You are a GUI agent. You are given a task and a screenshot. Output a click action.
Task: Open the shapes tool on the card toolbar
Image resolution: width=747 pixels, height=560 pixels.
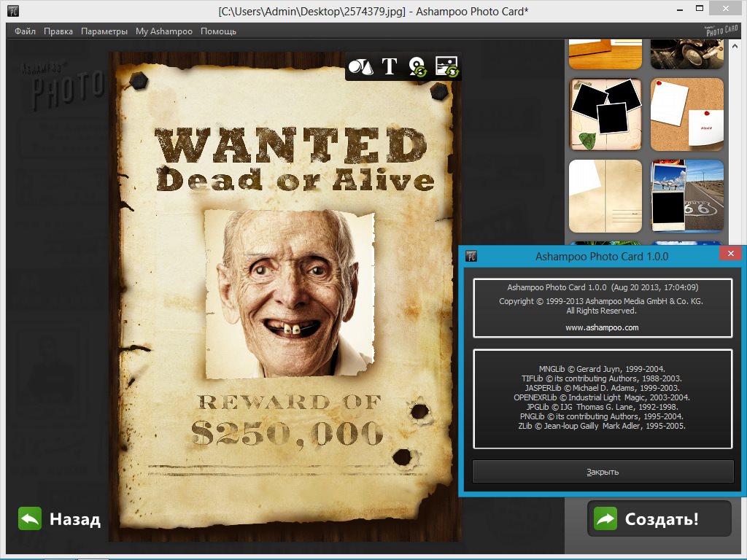(x=360, y=66)
